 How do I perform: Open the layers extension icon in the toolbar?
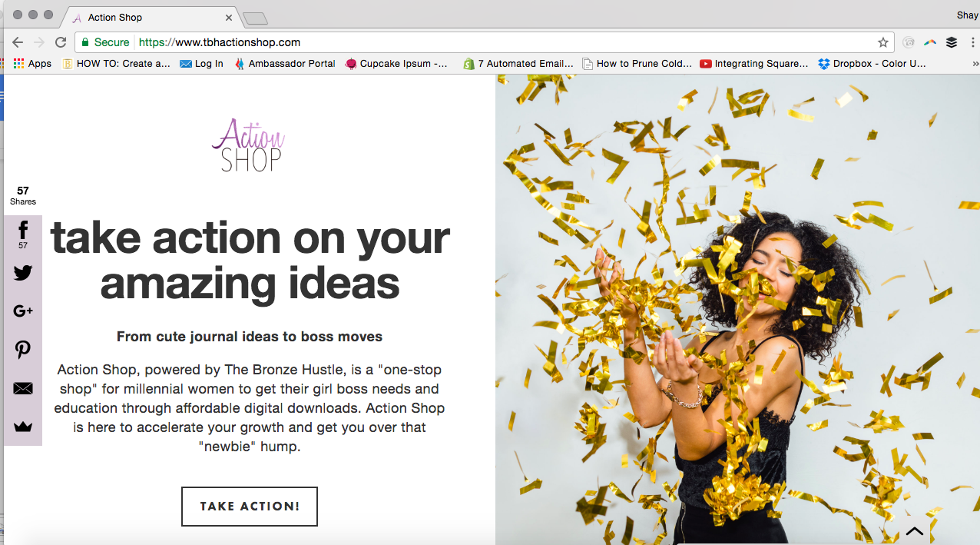pyautogui.click(x=952, y=42)
